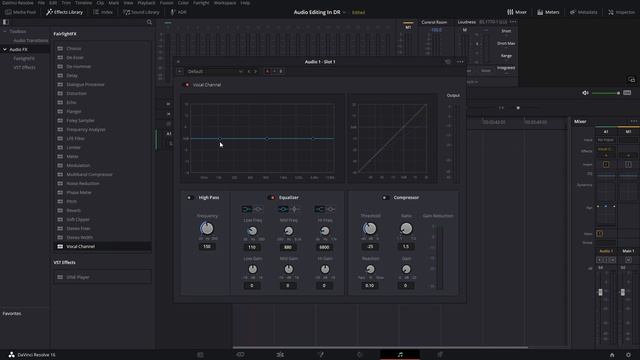The height and width of the screenshot is (360, 640).
Task: Edit the Compressor Ratio value field 1.5
Action: [406, 247]
